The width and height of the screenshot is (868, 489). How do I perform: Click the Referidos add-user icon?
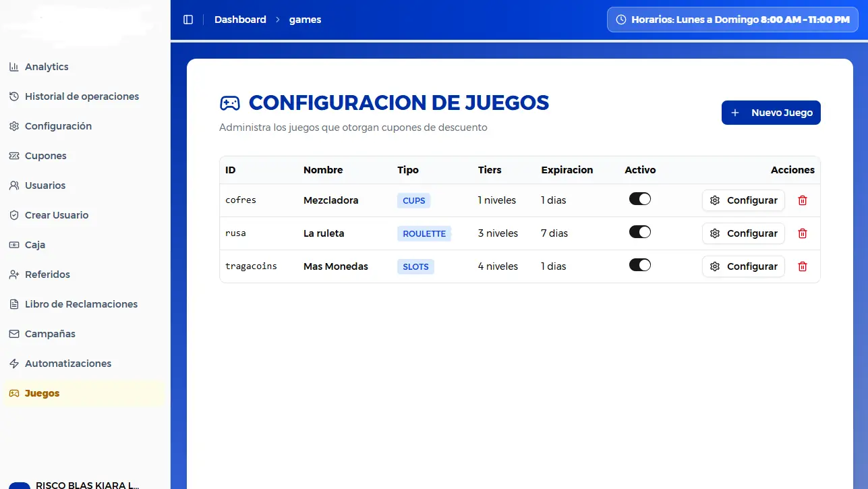tap(13, 275)
